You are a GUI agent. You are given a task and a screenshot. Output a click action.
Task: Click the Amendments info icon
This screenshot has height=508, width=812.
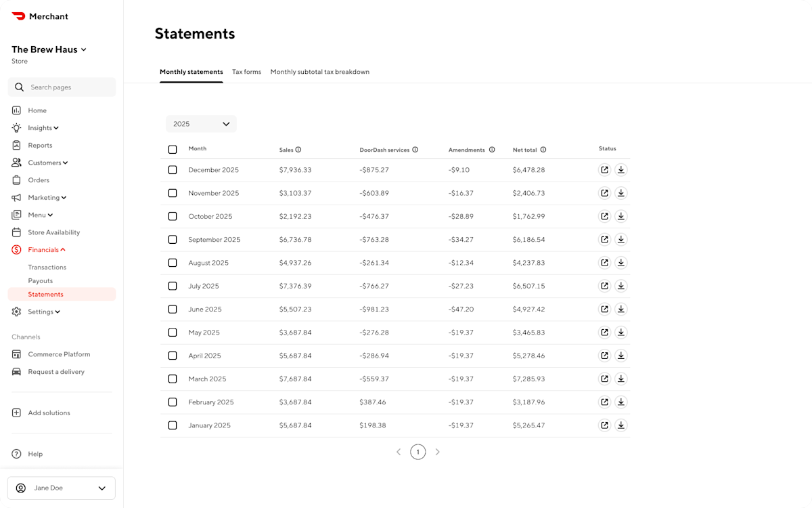point(491,149)
